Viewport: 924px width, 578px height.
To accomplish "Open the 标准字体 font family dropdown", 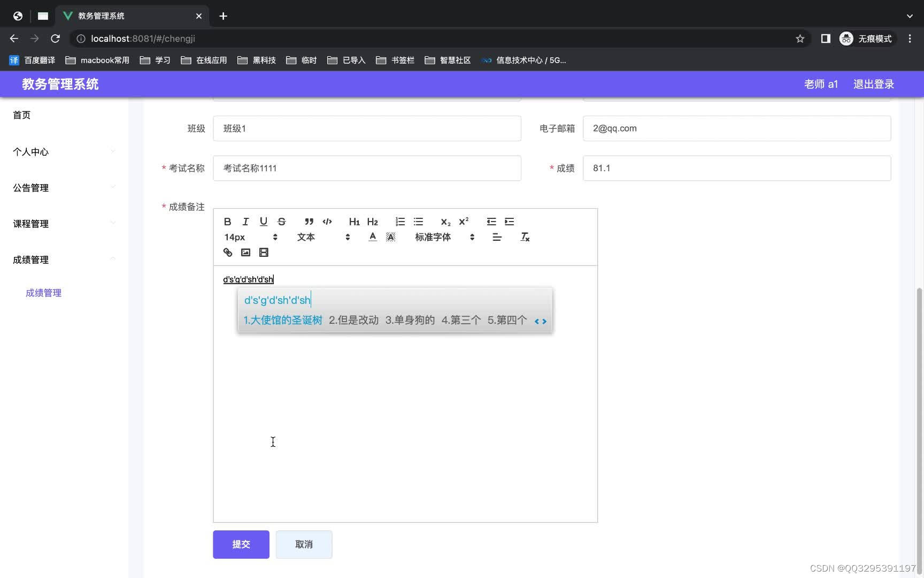I will (445, 237).
